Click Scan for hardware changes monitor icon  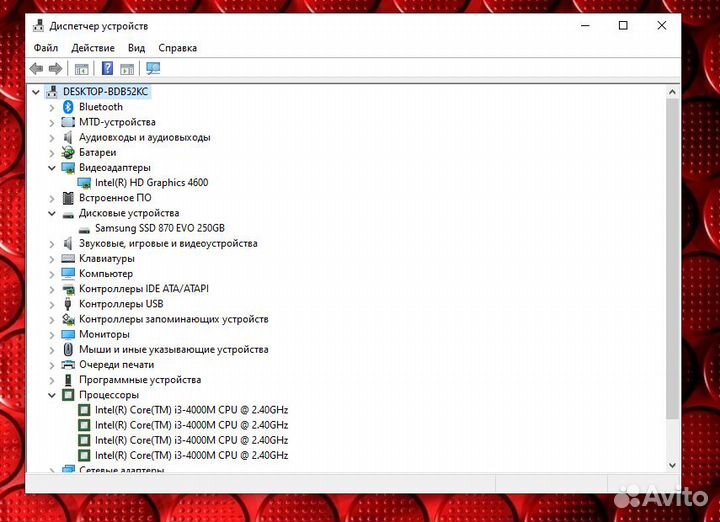tap(153, 69)
